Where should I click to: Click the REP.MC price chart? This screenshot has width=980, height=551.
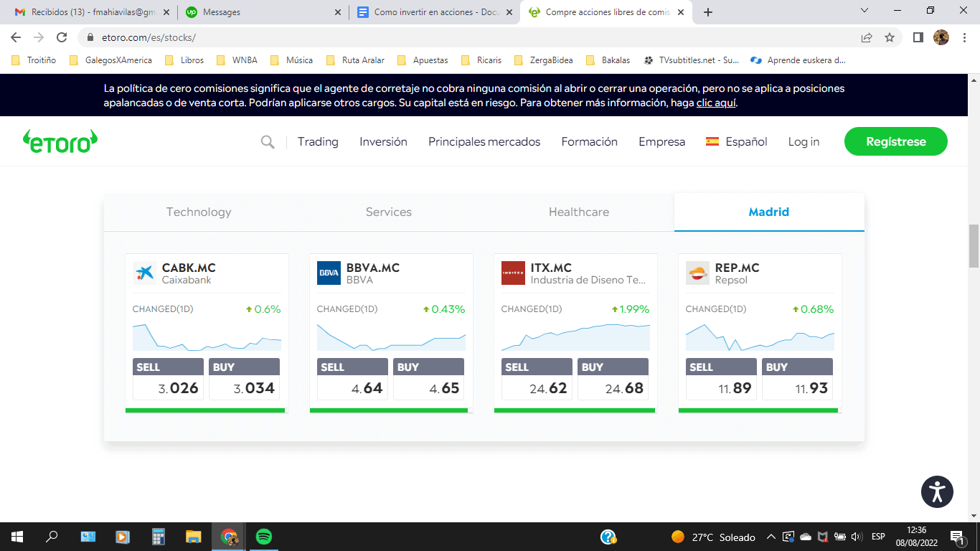coord(760,336)
